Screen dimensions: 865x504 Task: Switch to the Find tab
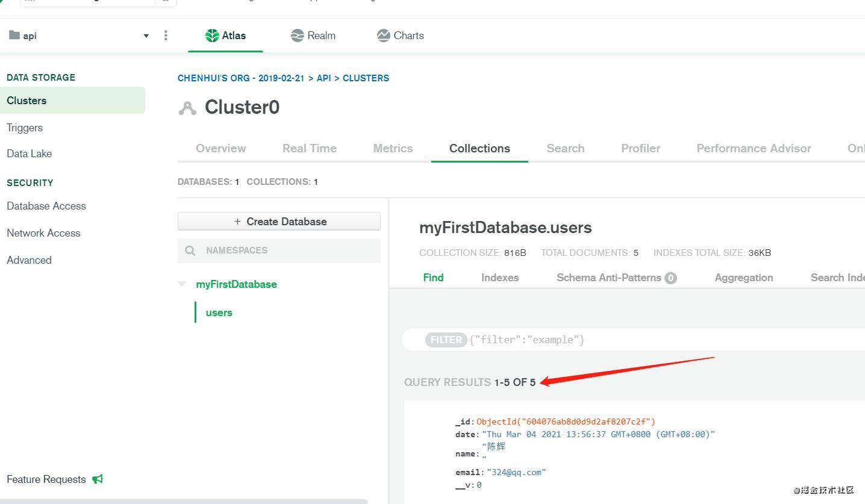click(433, 278)
